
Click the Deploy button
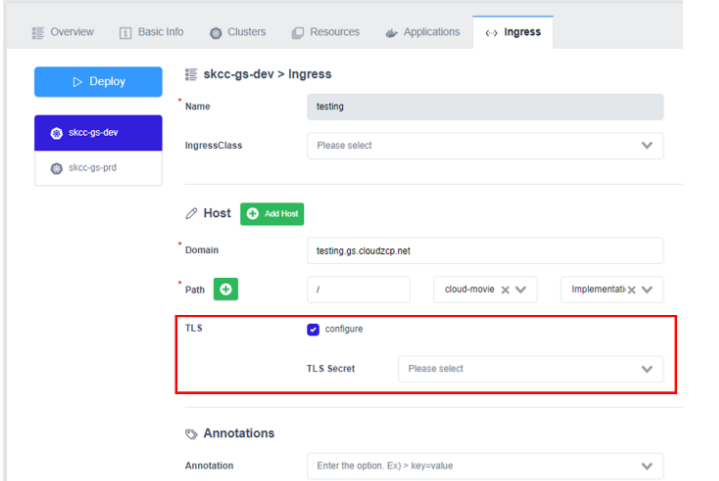coord(98,82)
